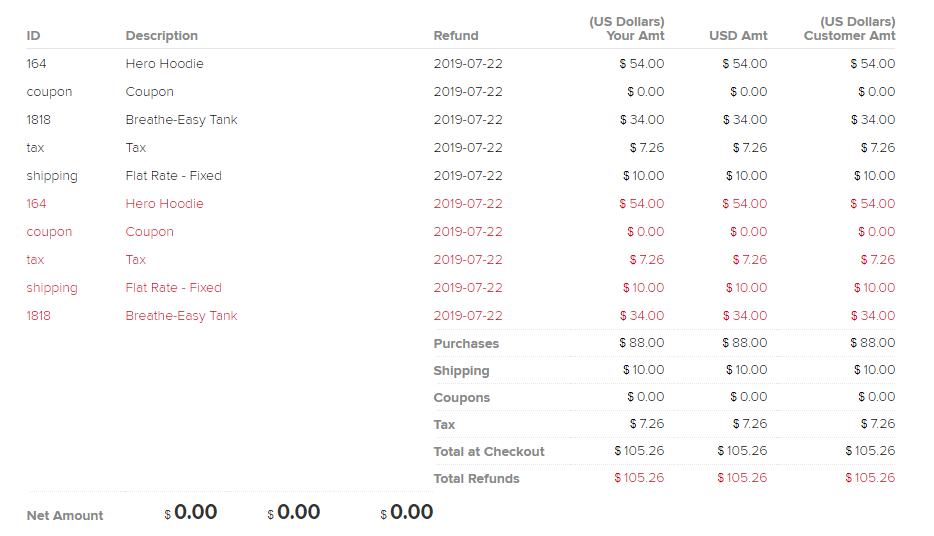Click the ID column header
934x536 pixels.
click(x=33, y=36)
